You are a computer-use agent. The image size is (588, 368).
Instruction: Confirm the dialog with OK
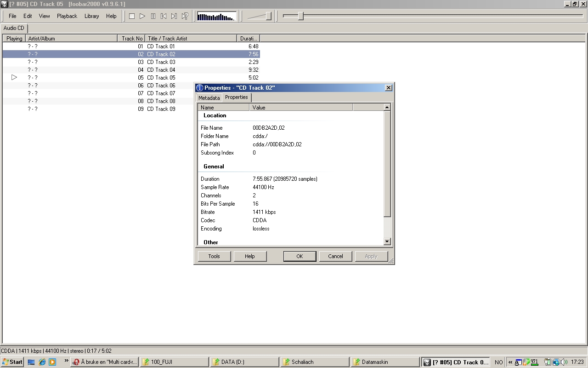click(x=300, y=256)
